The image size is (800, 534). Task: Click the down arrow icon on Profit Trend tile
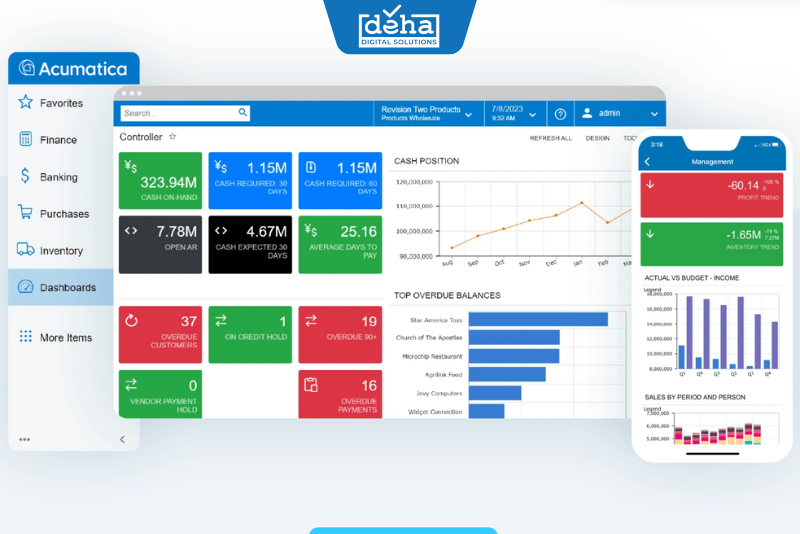coord(650,185)
